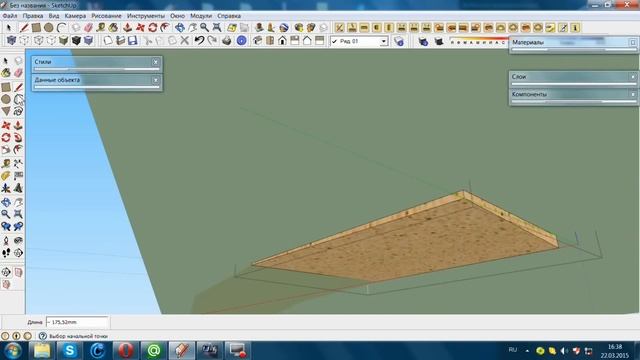Select Polygon tool in left toolbar

coord(6,111)
